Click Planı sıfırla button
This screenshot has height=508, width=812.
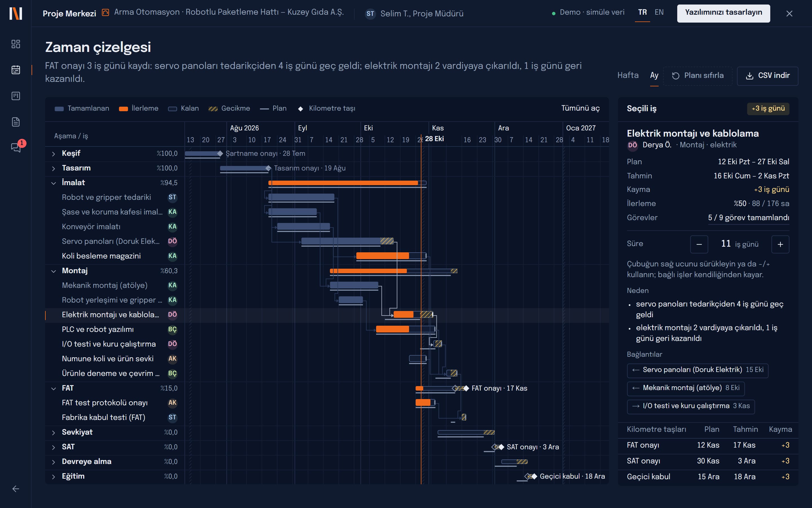click(x=698, y=76)
